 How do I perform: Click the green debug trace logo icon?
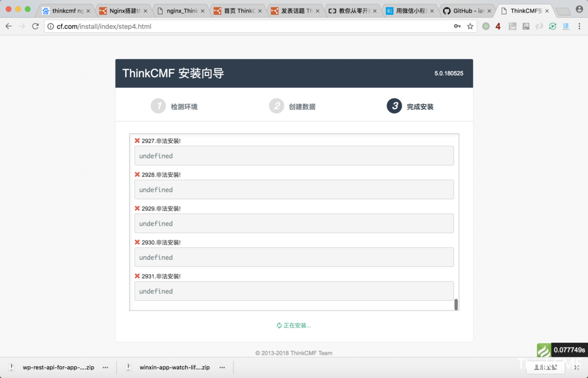tap(544, 350)
